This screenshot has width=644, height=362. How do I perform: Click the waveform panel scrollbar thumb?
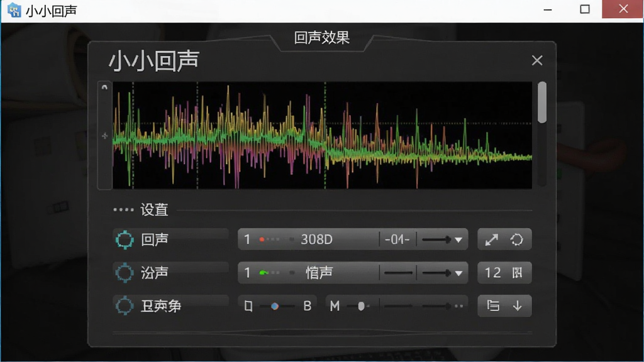tap(542, 102)
